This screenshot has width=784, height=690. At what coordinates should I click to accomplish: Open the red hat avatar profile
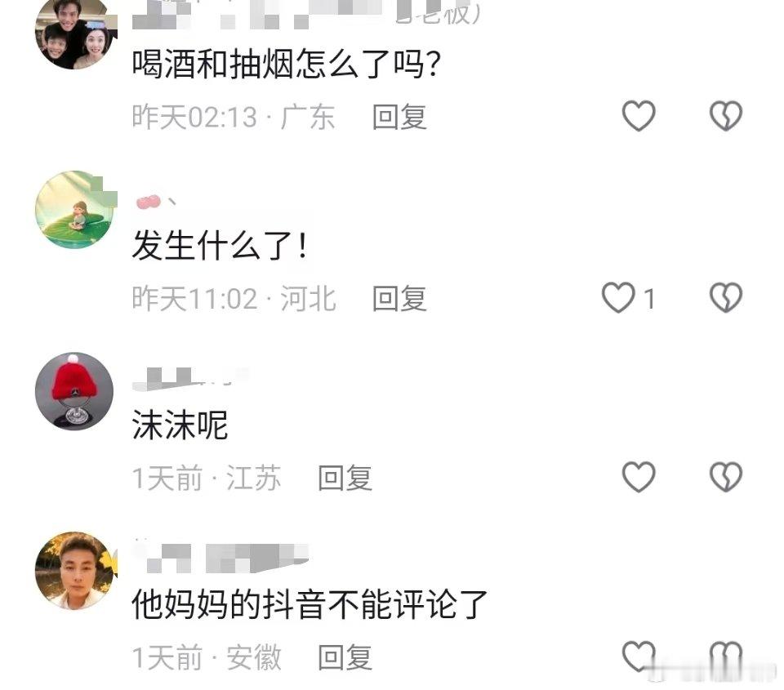(x=74, y=391)
